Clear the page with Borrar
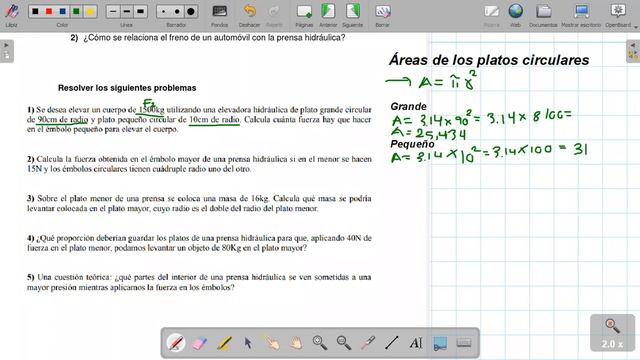Image resolution: width=640 pixels, height=360 pixels. pyautogui.click(x=382, y=11)
